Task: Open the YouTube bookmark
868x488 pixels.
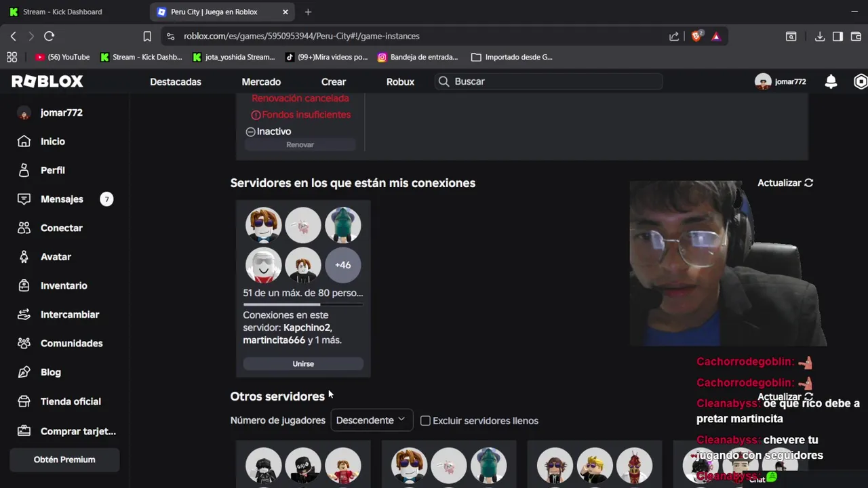Action: (x=62, y=57)
